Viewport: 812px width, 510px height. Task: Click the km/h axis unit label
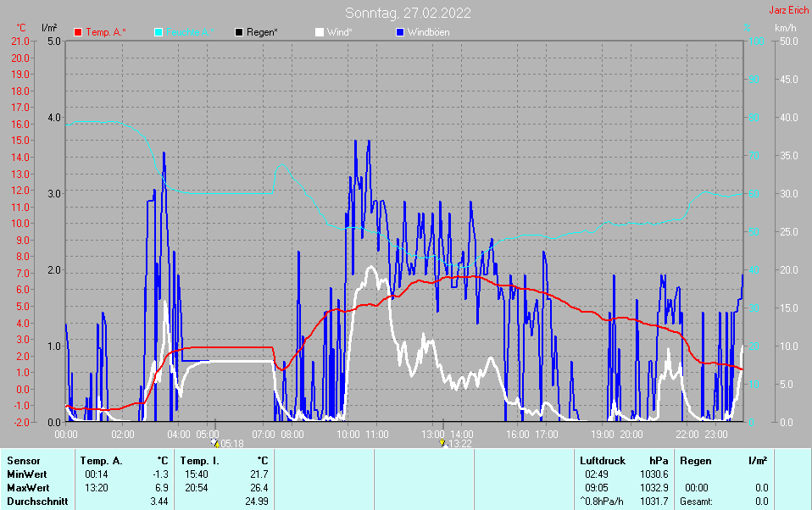(785, 28)
